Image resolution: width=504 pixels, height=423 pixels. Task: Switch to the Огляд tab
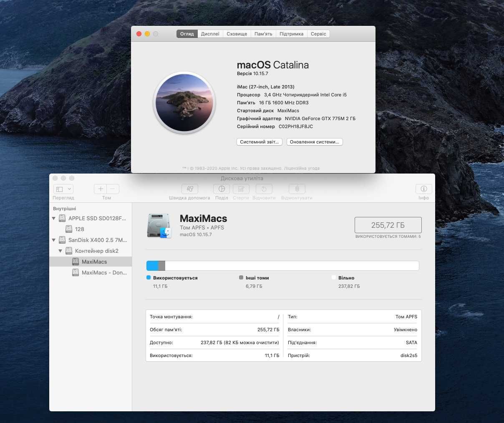click(x=187, y=34)
